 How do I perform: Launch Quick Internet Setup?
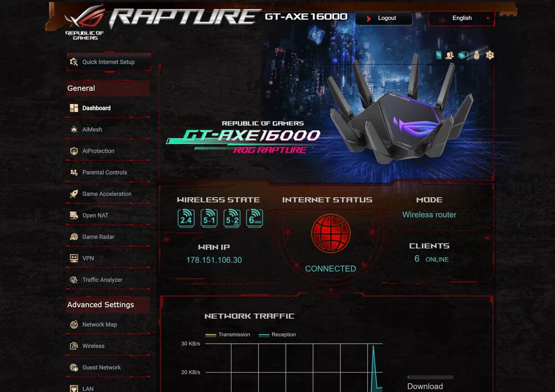click(109, 62)
